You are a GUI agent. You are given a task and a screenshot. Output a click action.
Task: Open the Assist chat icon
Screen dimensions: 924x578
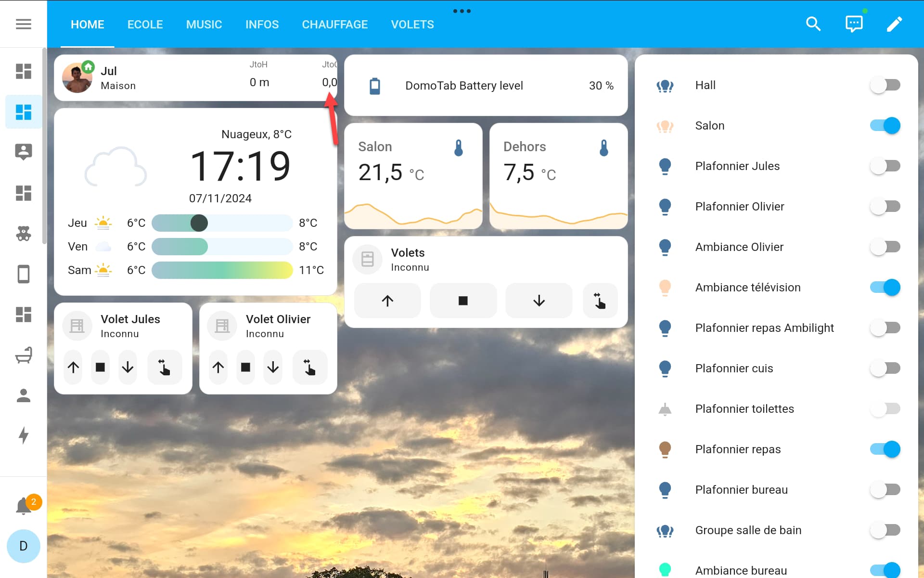click(854, 24)
